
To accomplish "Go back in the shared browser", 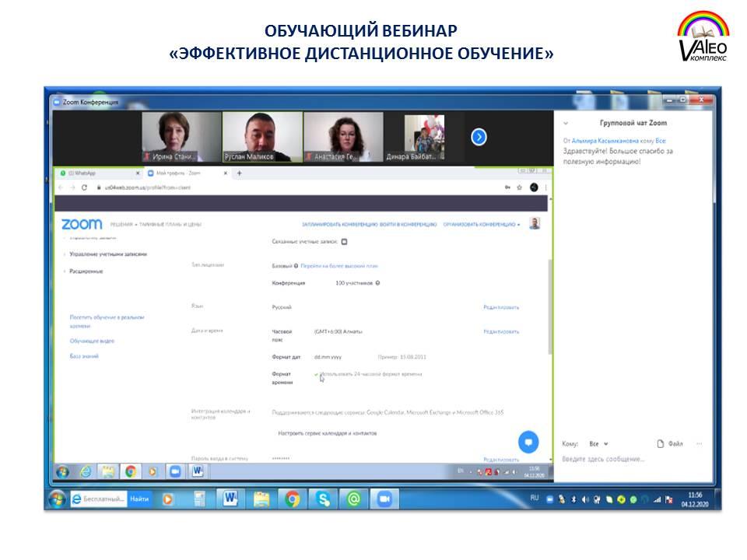I will tap(61, 187).
